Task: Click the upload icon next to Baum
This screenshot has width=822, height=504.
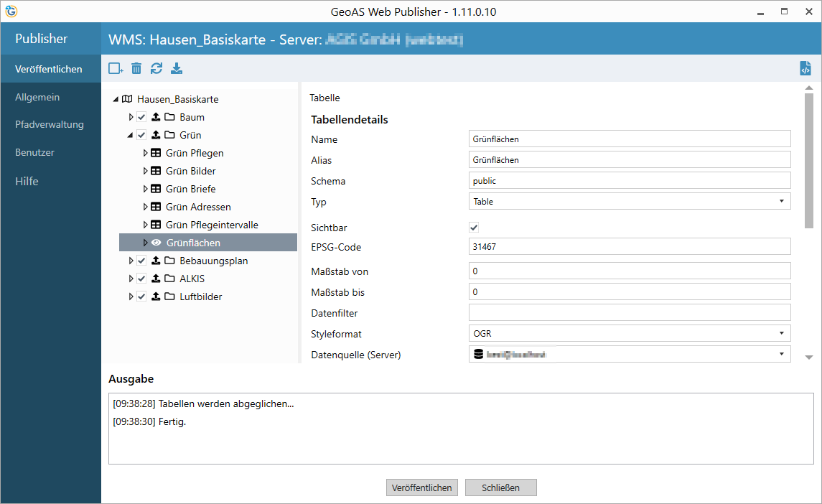Action: coord(156,116)
